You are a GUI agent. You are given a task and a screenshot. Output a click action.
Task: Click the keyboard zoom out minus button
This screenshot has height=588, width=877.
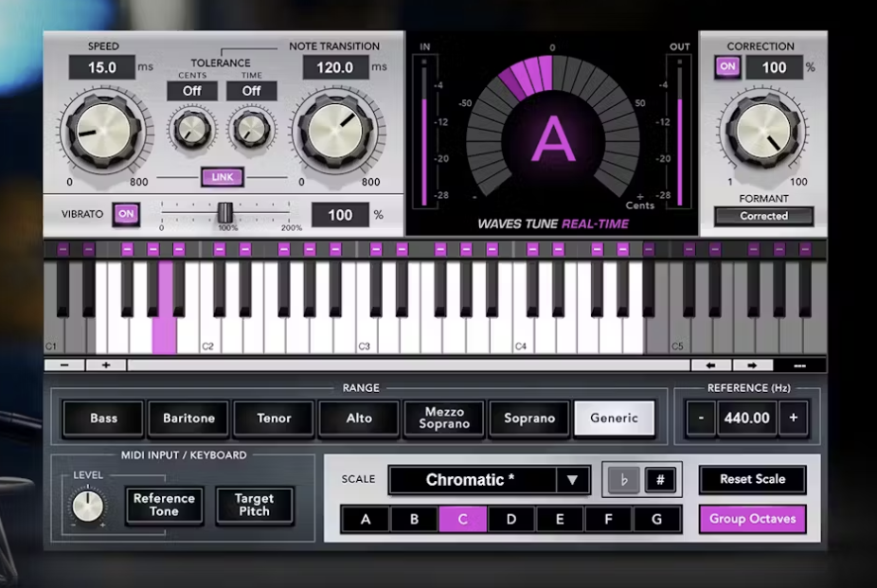pos(65,365)
